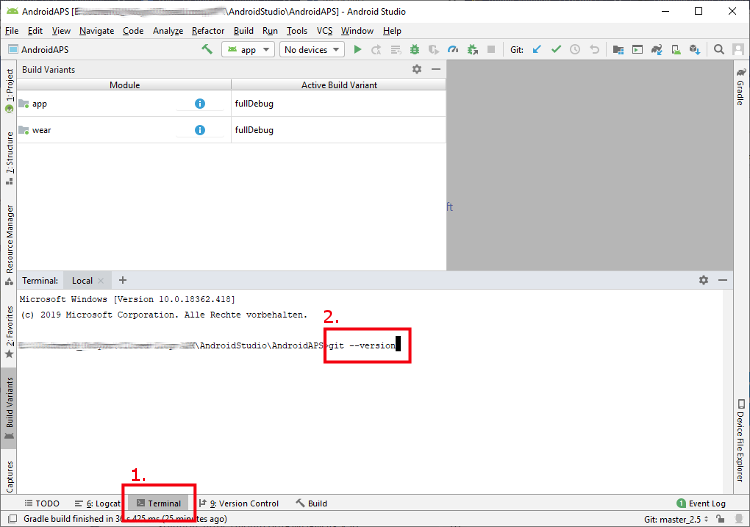Select the wear module row
Image resolution: width=750 pixels, height=527 pixels.
[124, 130]
